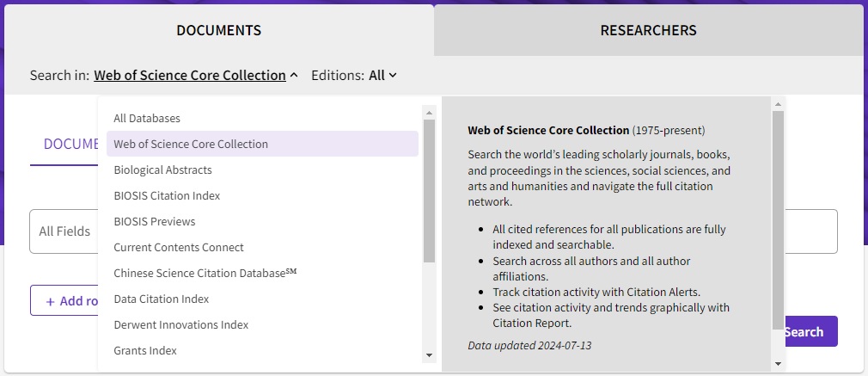Select Data Citation Index
Screen dimensions: 868x376
[162, 299]
